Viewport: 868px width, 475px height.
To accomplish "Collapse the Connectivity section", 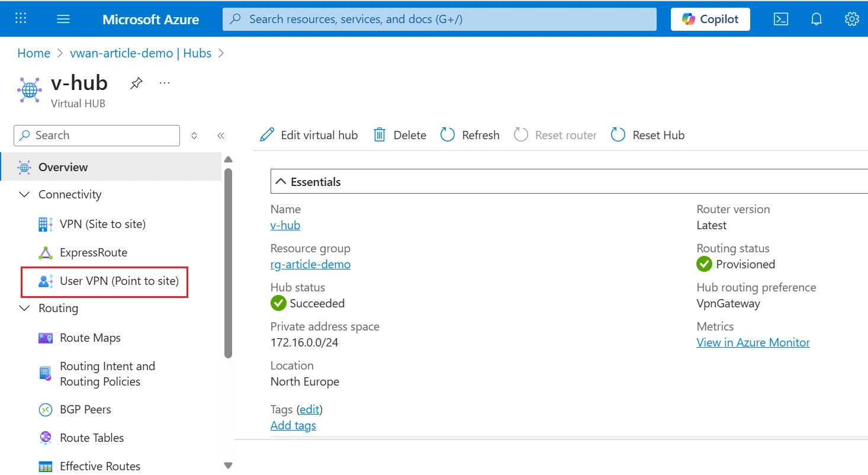I will coord(24,194).
